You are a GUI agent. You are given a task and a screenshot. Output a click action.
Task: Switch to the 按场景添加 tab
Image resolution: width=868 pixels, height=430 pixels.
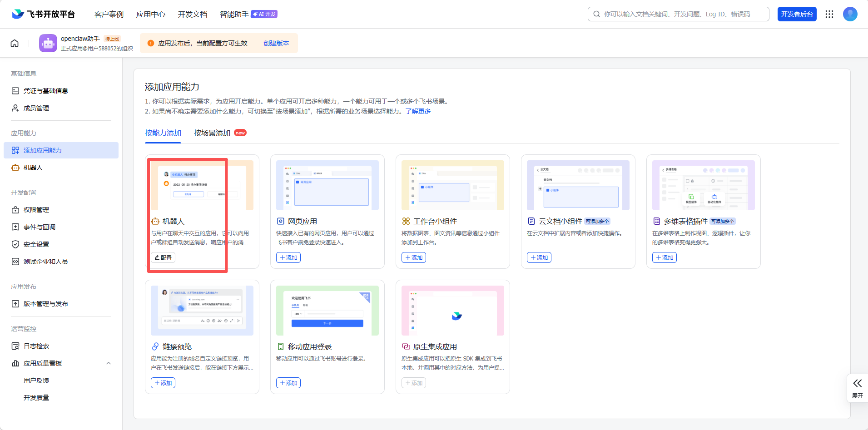tap(212, 133)
